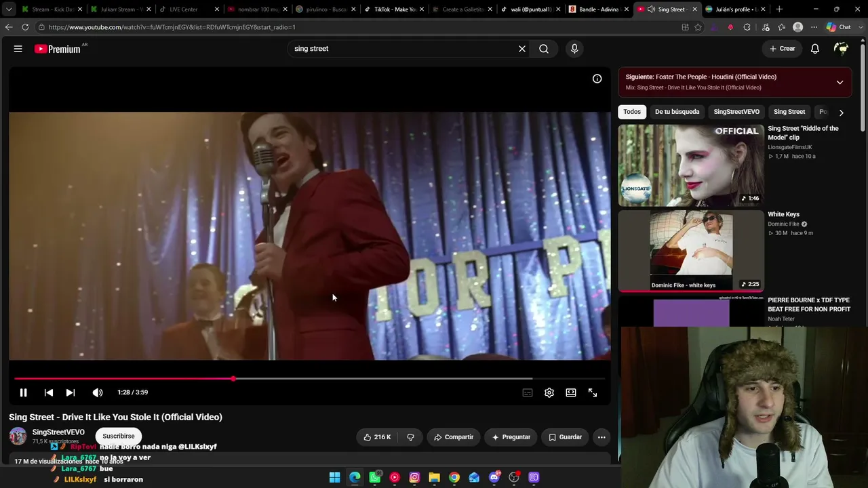Screen dimensions: 868x488
Task: Open File Explorer from the taskbar
Action: point(435,477)
